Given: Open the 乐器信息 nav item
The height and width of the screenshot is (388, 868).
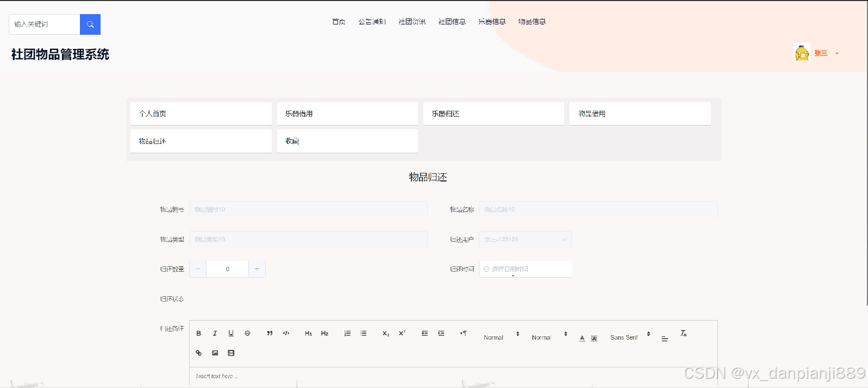Looking at the screenshot, I should [492, 22].
